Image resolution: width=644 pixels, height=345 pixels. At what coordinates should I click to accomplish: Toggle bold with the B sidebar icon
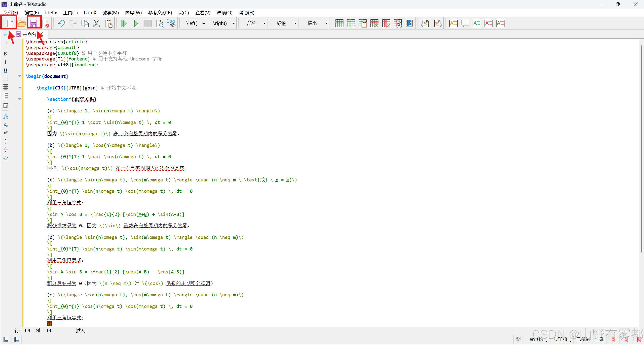tap(5, 54)
